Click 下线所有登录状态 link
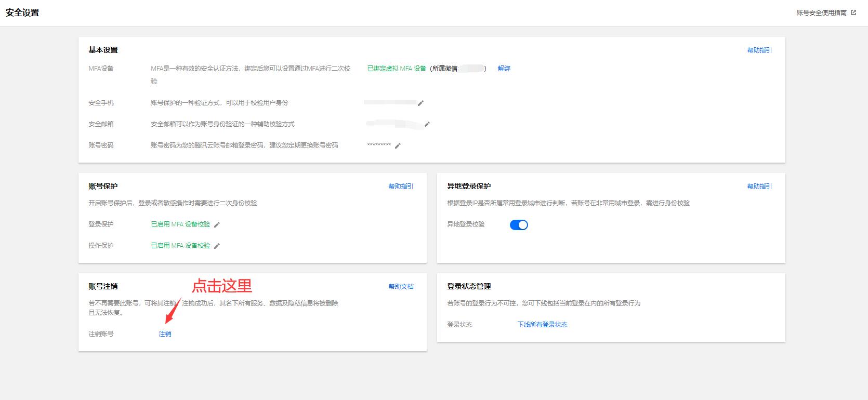Screen dimensions: 868x400 click(x=542, y=324)
